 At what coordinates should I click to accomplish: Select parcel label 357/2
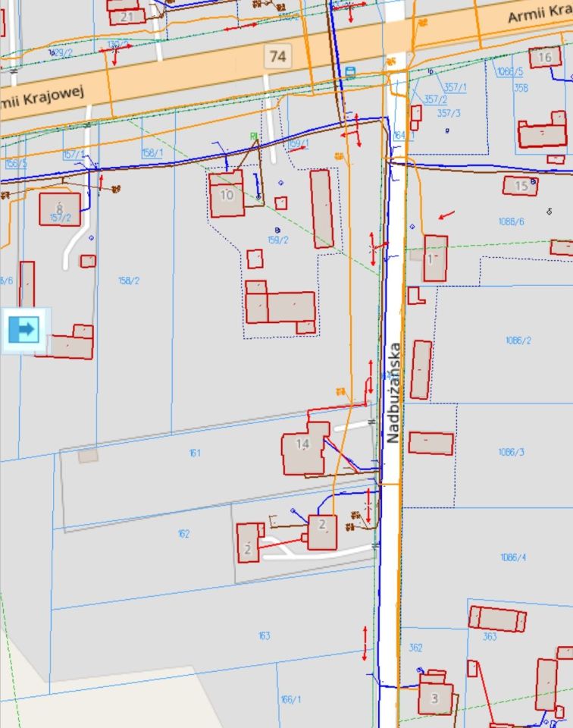(x=435, y=99)
